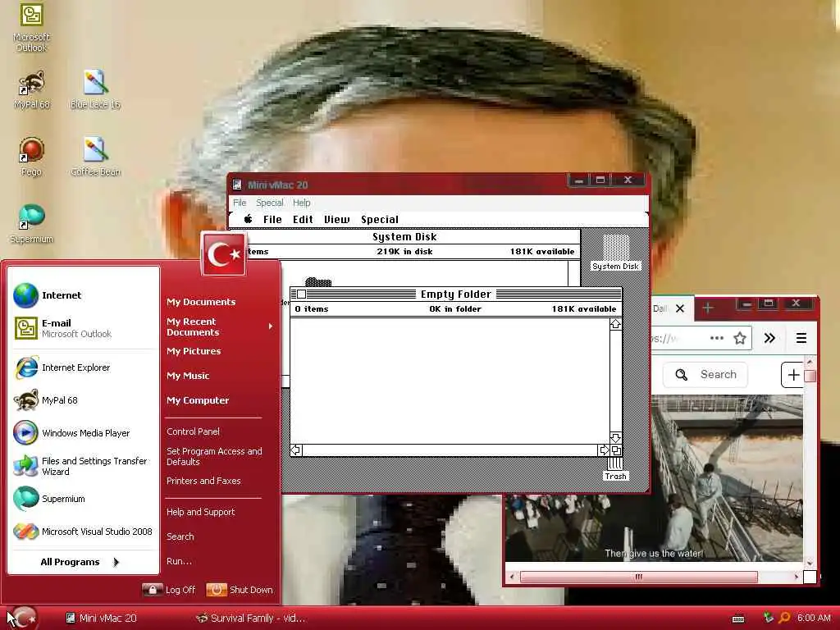Open Microsoft Visual Studio 2008
Viewport: 840px width, 630px height.
pos(84,532)
